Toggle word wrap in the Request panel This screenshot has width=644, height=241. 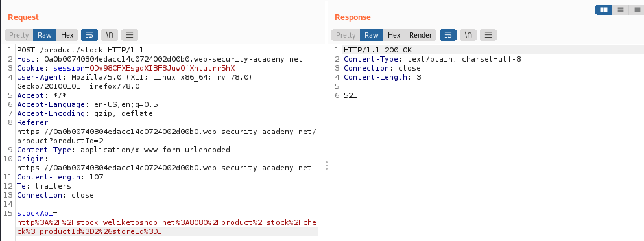point(89,35)
